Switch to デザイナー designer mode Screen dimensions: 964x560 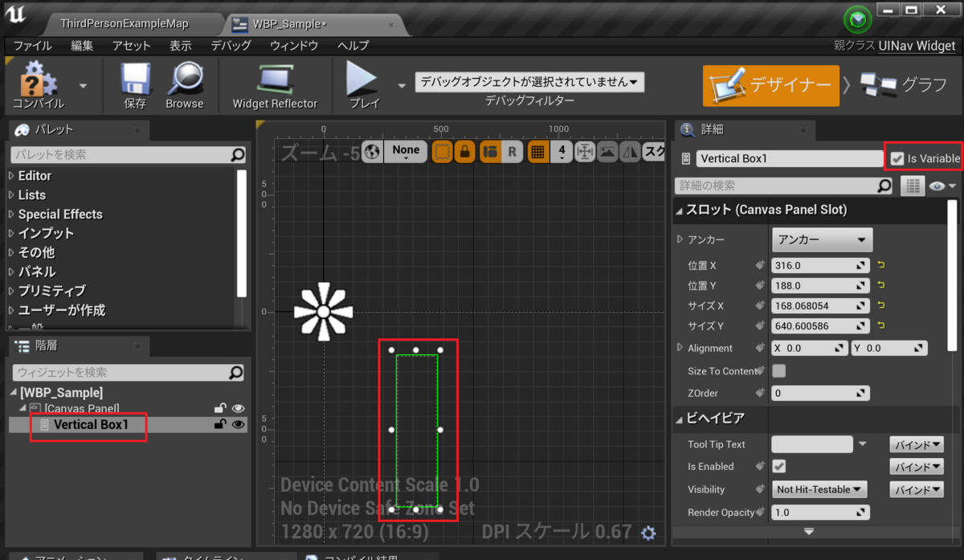coord(770,85)
